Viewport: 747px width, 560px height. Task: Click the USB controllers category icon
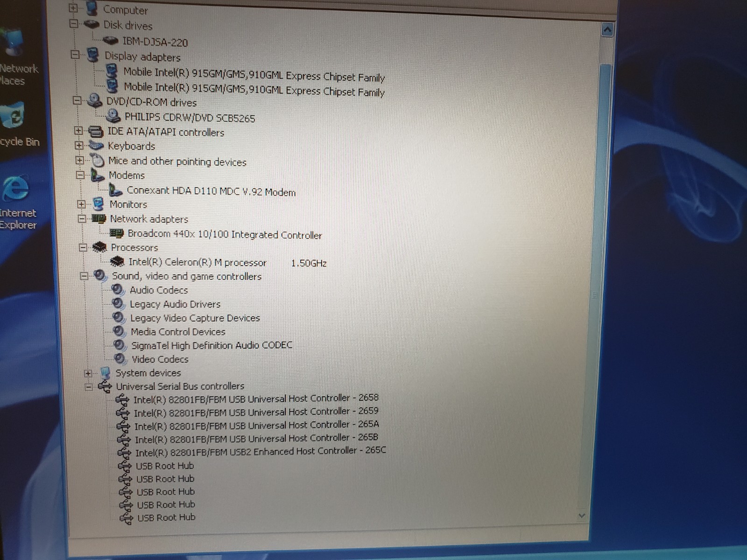tap(106, 386)
